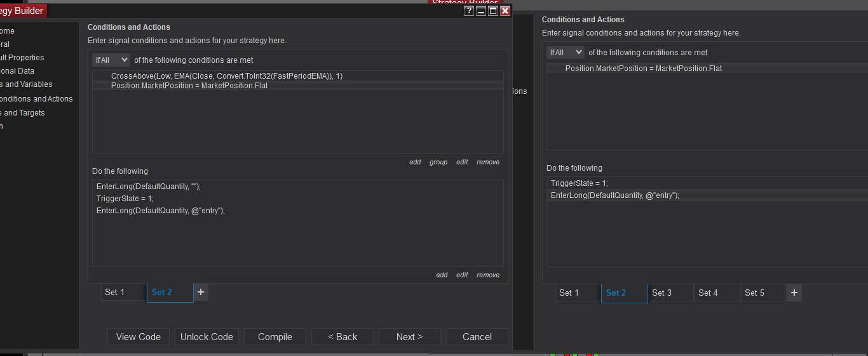The height and width of the screenshot is (356, 868).
Task: Select EnterLong @"entry" action in left window
Action: tap(297, 211)
